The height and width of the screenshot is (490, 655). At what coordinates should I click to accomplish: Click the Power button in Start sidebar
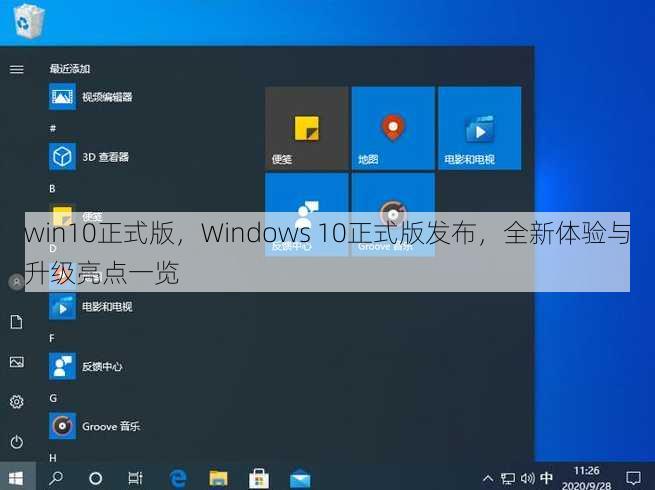pos(17,442)
